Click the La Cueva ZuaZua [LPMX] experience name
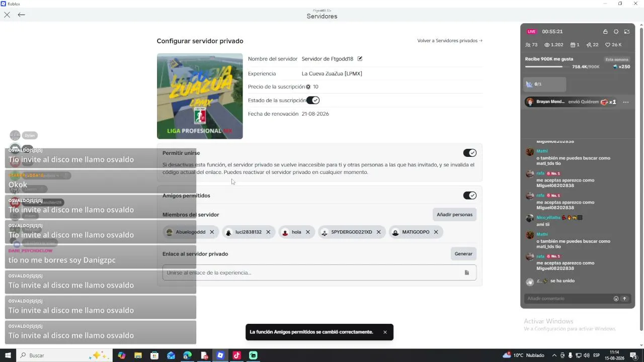 [332, 73]
